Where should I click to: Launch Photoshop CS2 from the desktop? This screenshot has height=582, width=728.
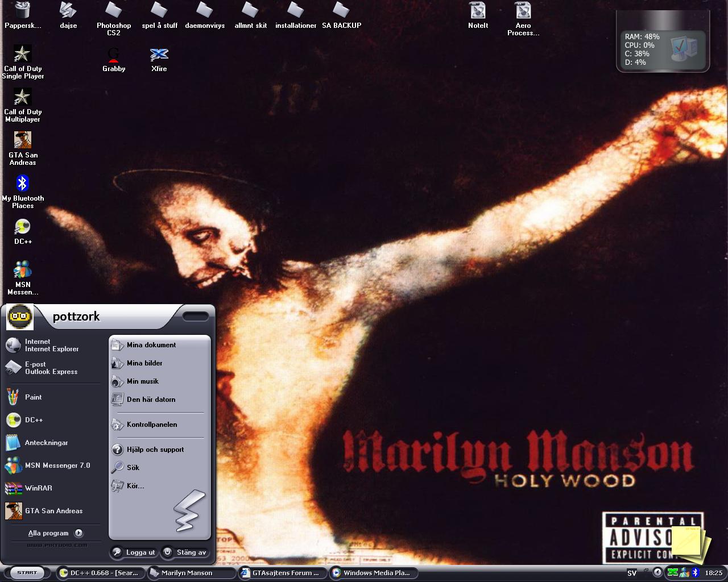114,19
